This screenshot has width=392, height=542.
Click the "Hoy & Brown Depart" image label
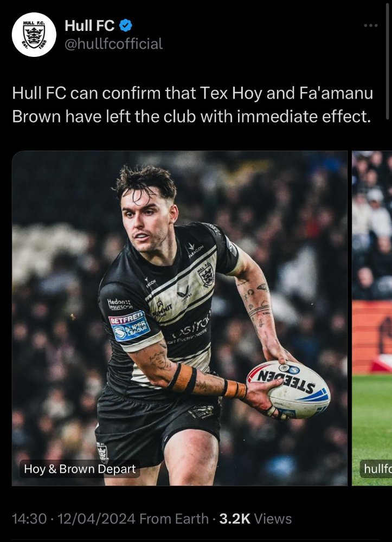coord(80,469)
